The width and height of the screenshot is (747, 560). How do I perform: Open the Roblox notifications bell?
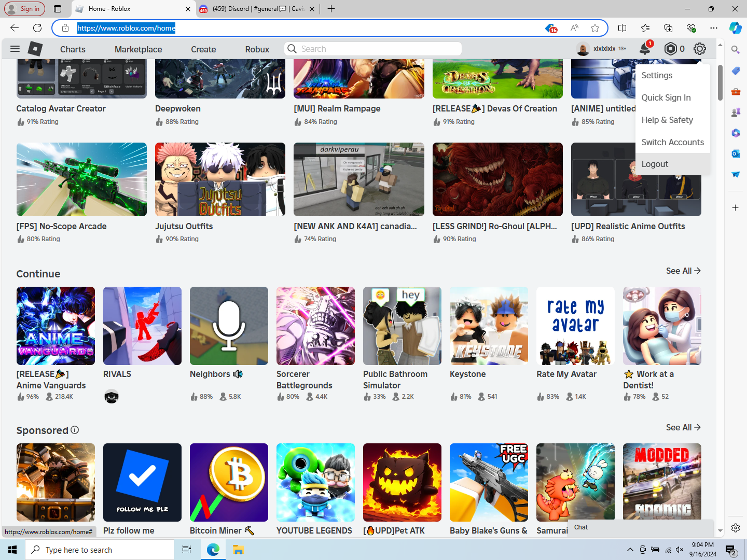pyautogui.click(x=645, y=49)
